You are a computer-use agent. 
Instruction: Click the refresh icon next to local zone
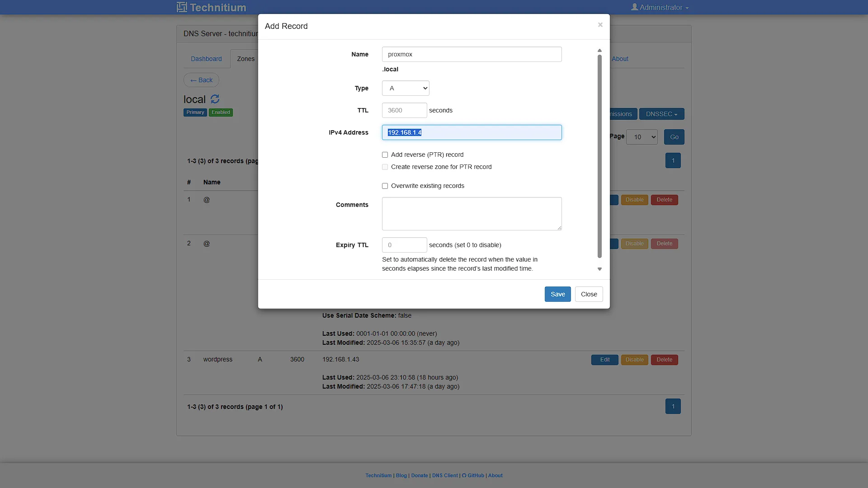click(x=215, y=99)
